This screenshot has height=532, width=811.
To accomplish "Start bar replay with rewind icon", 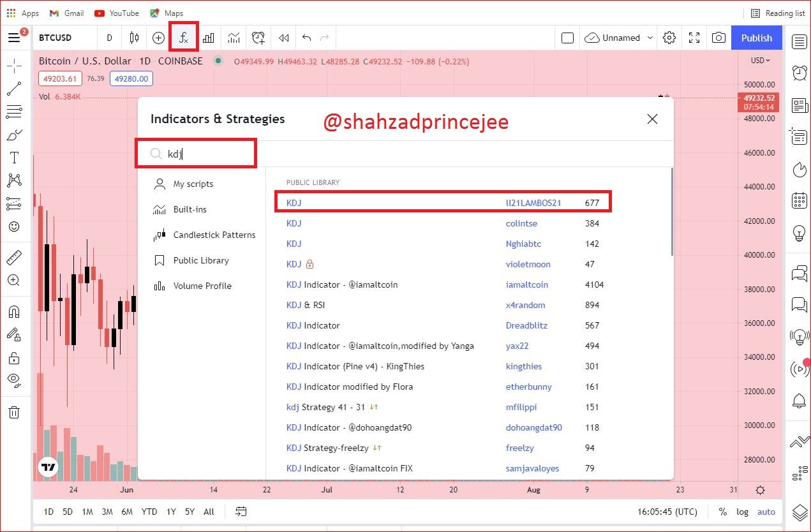I will coord(283,38).
